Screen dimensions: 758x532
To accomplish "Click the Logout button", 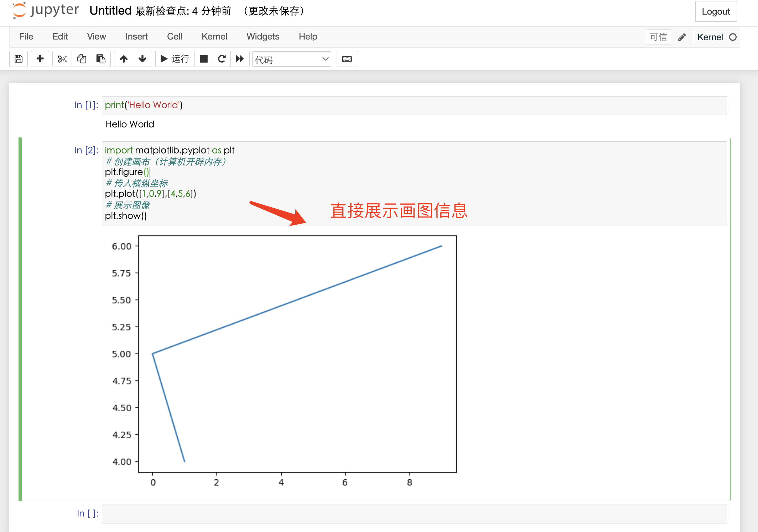I will (716, 11).
